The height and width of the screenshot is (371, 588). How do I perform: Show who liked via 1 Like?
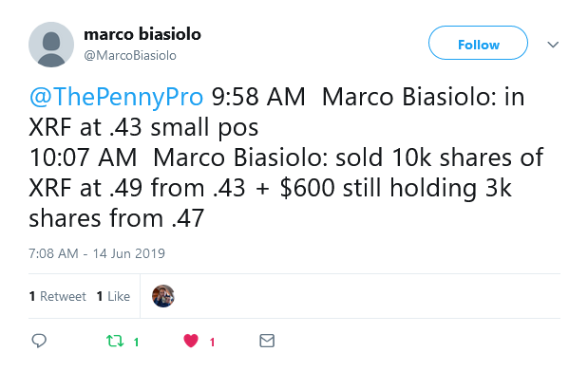(x=113, y=296)
